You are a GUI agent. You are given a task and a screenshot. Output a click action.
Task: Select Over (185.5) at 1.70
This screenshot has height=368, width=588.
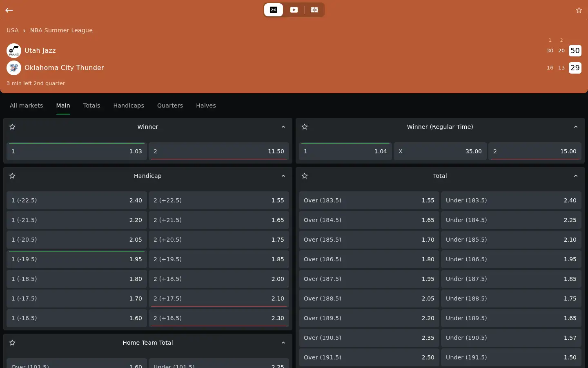(369, 240)
